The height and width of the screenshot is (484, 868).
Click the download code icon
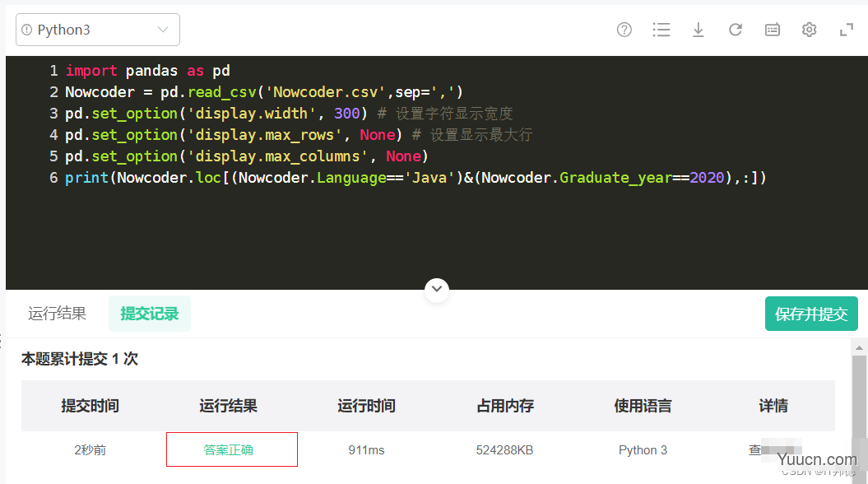coord(698,30)
